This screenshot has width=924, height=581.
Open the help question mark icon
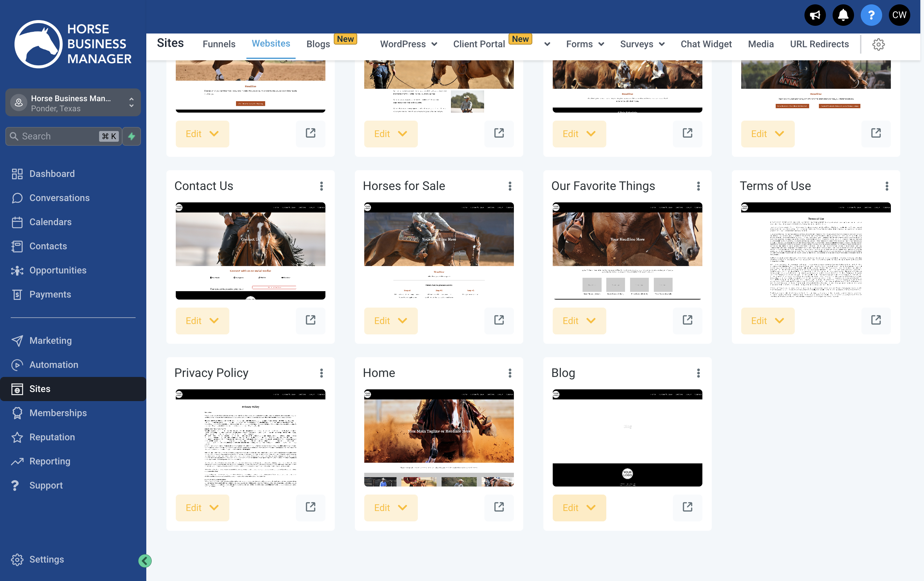871,15
